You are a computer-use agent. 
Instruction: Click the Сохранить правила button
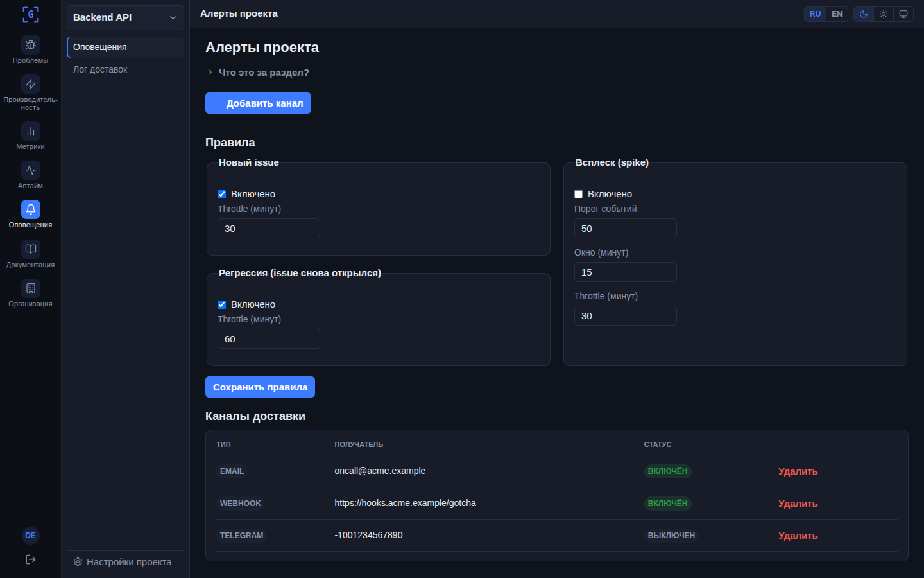coord(260,387)
